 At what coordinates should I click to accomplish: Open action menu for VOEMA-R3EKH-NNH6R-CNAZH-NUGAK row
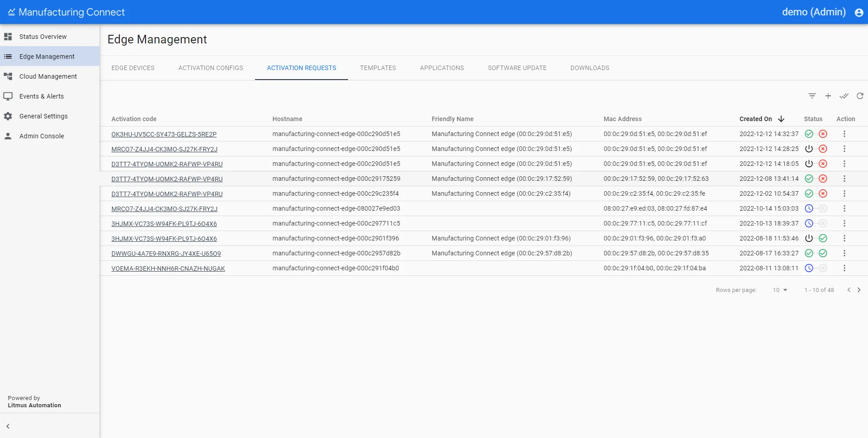844,268
